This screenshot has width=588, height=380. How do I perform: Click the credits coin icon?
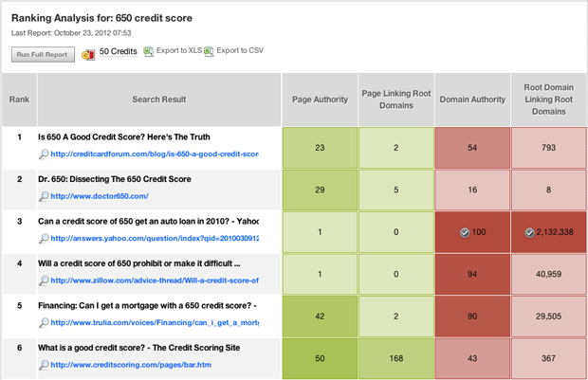click(x=88, y=55)
